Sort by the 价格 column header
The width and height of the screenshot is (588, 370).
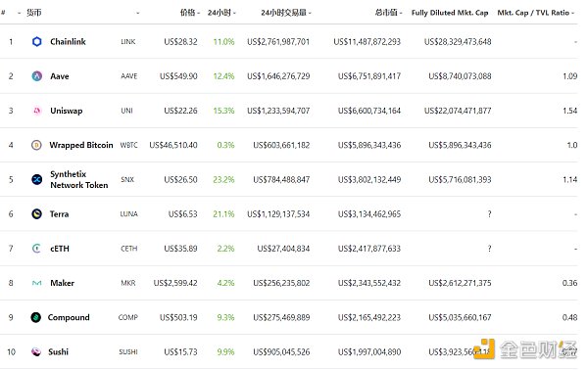[x=188, y=13]
